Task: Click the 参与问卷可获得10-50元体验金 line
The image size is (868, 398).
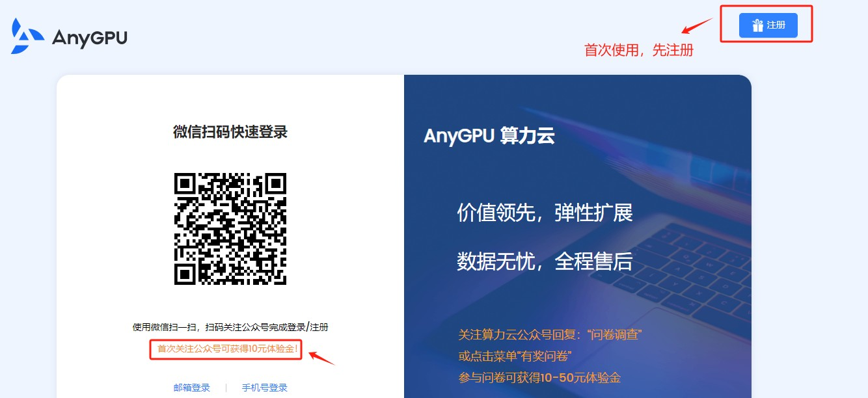Action: [539, 378]
